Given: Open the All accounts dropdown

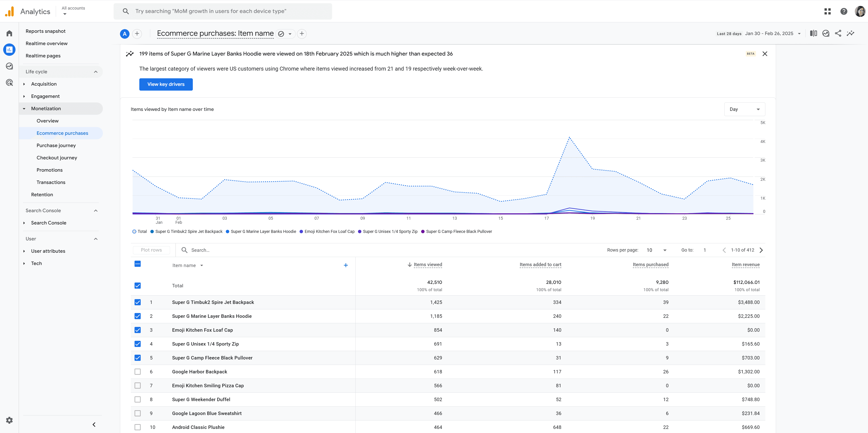Looking at the screenshot, I should tap(73, 11).
